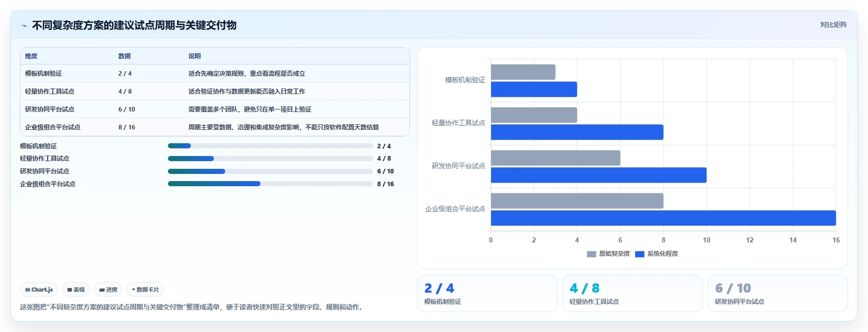Viewport: 868px width, 332px height.
Task: Toggle the 系统化程度 legend item
Action: click(657, 254)
